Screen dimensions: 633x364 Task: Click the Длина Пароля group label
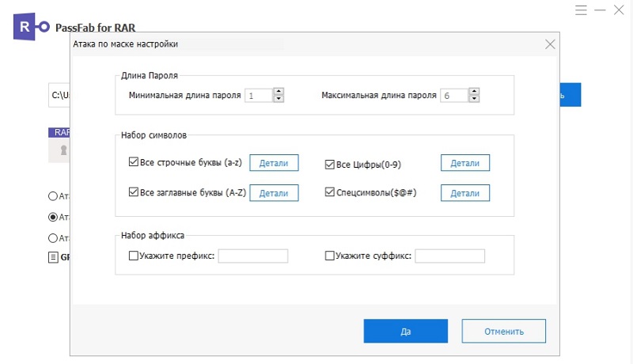(x=150, y=75)
